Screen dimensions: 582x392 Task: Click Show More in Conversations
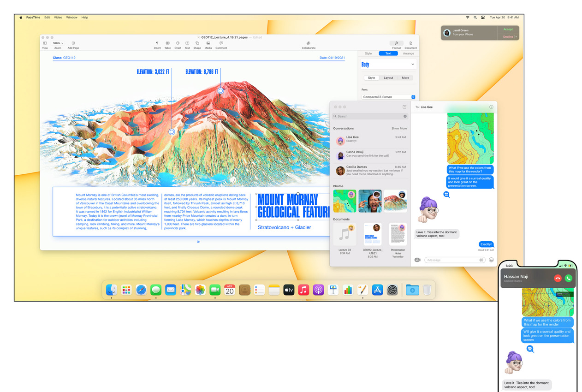point(399,129)
